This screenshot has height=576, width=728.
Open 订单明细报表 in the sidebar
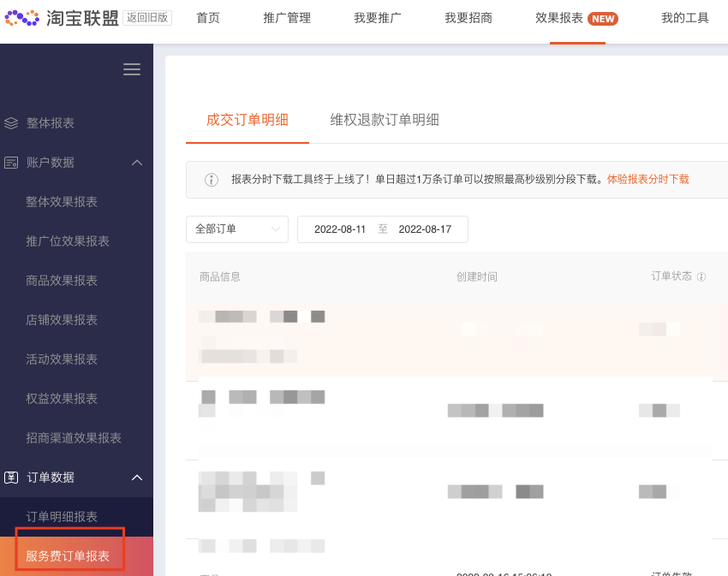tap(62, 517)
